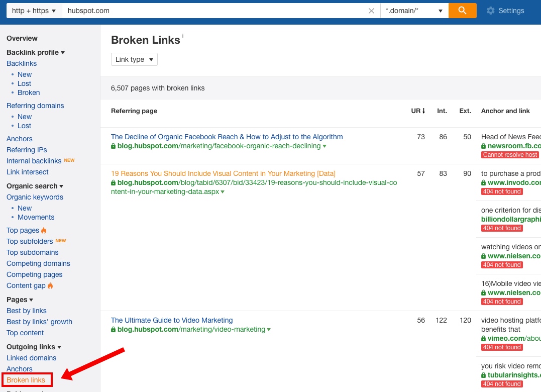Viewport: 541px width, 392px height.
Task: Click the fire icon next to Top pages
Action: [x=44, y=230]
